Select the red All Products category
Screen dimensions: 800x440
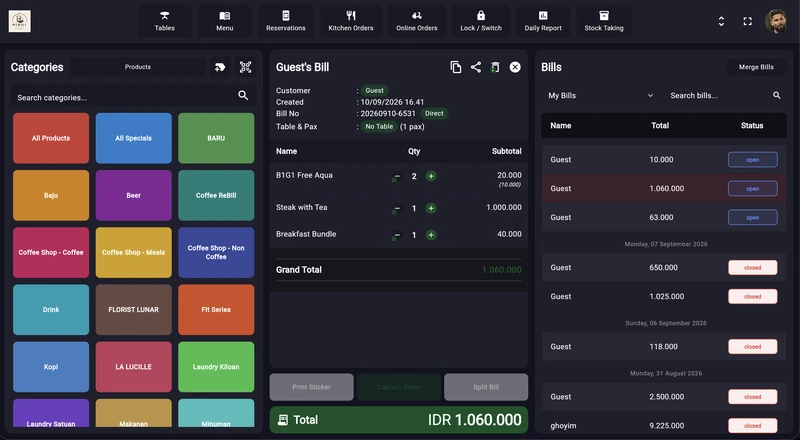51,138
